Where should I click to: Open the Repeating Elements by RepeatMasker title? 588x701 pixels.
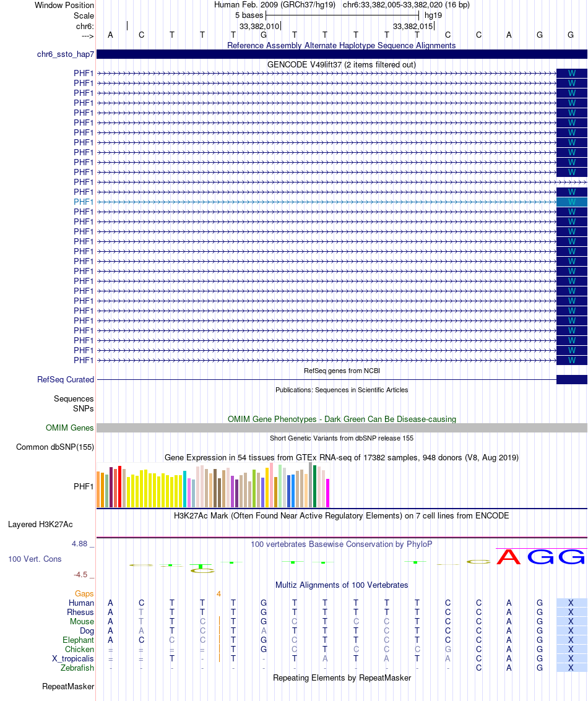coord(342,678)
